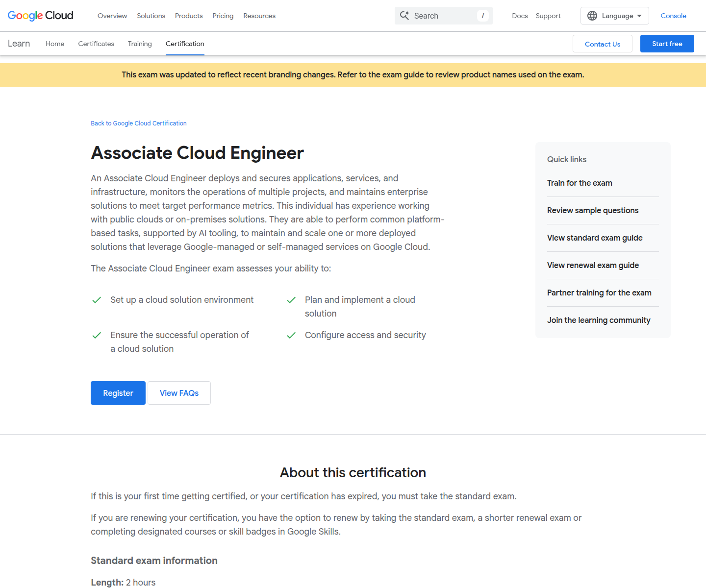
Task: Open the Products menu
Action: point(189,16)
